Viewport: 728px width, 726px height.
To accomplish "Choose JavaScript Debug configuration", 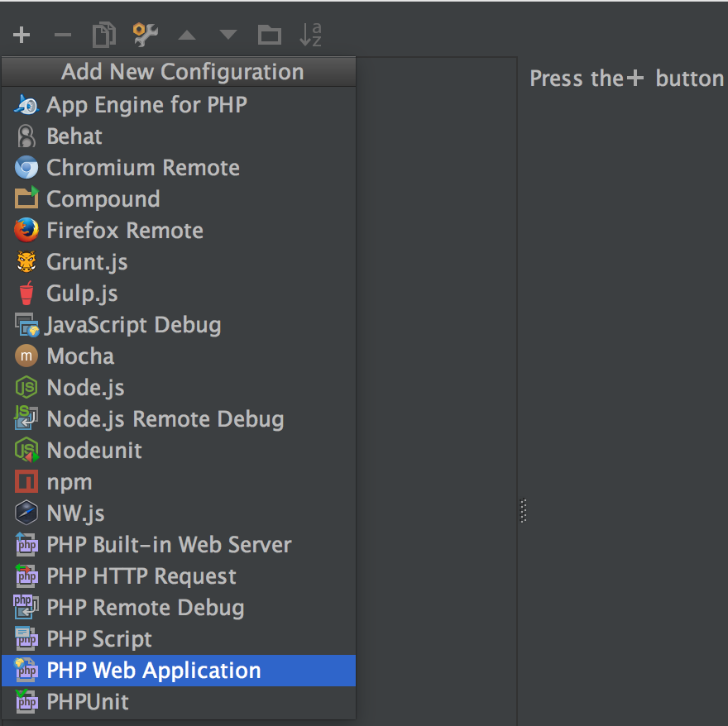I will (179, 324).
